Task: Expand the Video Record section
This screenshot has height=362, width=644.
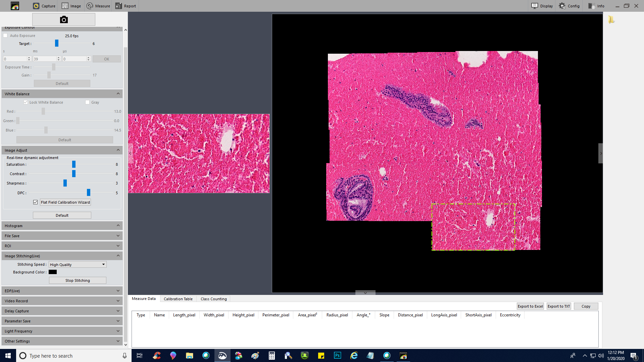Action: click(x=62, y=301)
